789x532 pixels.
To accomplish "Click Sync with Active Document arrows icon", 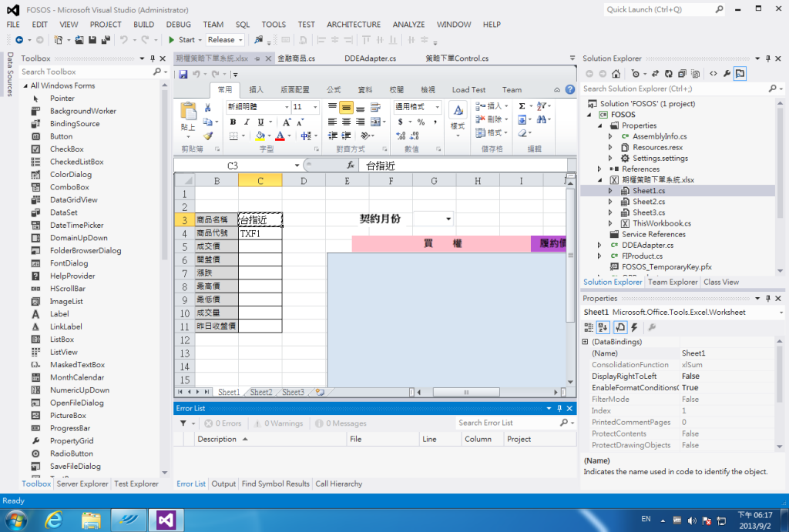I will tap(655, 74).
